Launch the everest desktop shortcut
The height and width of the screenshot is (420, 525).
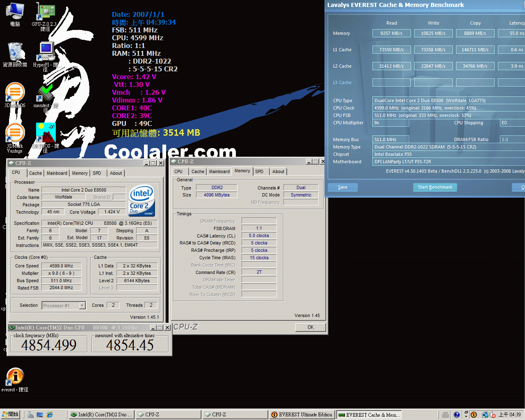click(x=15, y=380)
